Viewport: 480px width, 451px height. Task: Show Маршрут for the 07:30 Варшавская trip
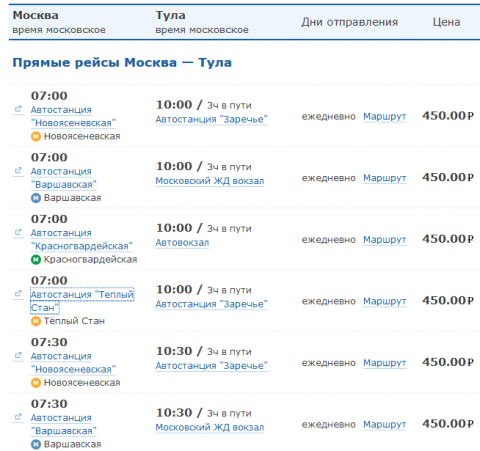point(385,425)
